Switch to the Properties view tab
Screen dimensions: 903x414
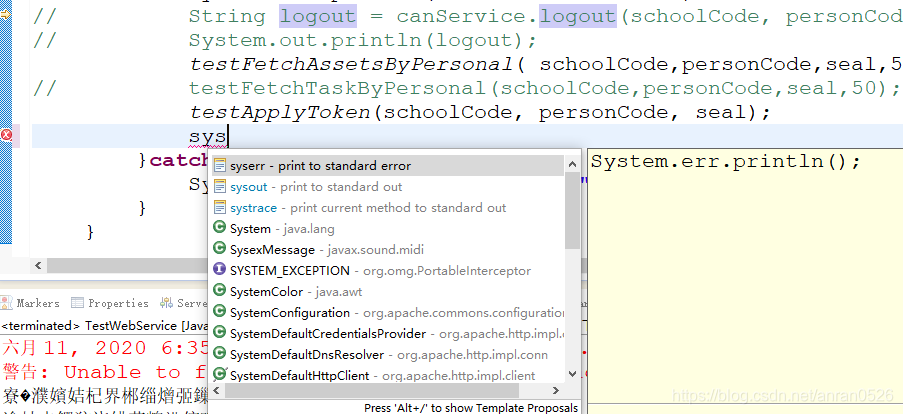[x=109, y=303]
